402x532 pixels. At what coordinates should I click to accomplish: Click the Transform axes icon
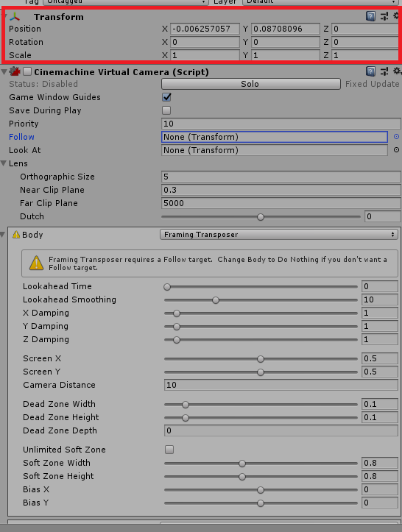click(x=15, y=17)
